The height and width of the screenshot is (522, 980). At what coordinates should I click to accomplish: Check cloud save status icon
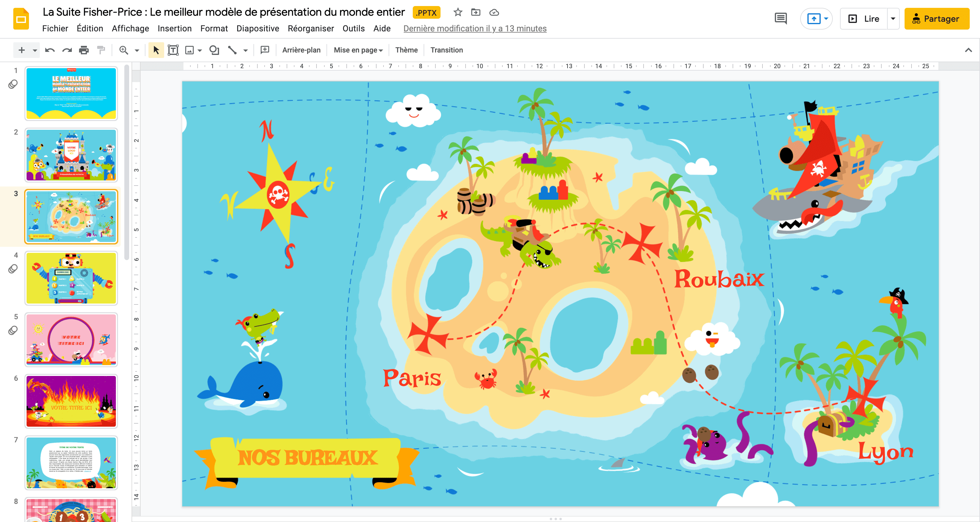[x=494, y=13]
